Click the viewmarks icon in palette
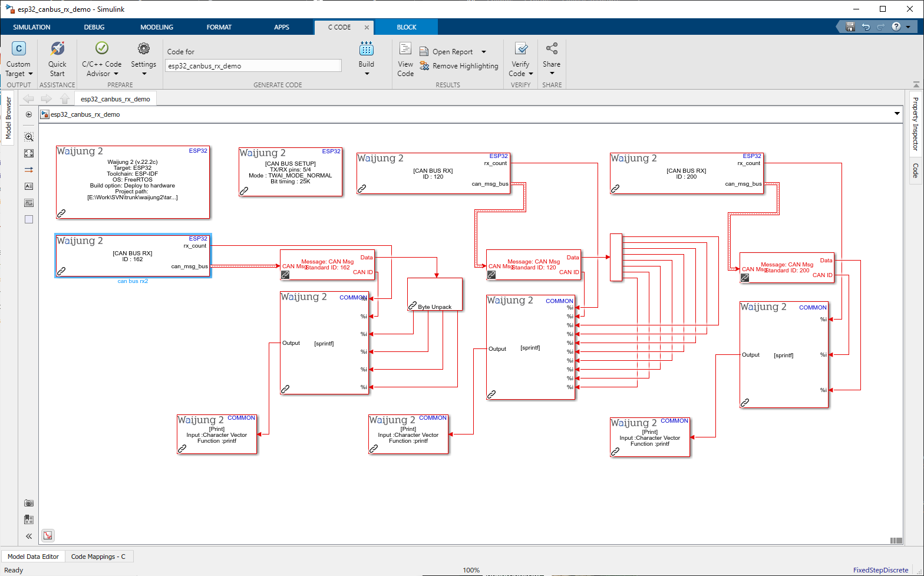Image resolution: width=924 pixels, height=576 pixels. 29,519
